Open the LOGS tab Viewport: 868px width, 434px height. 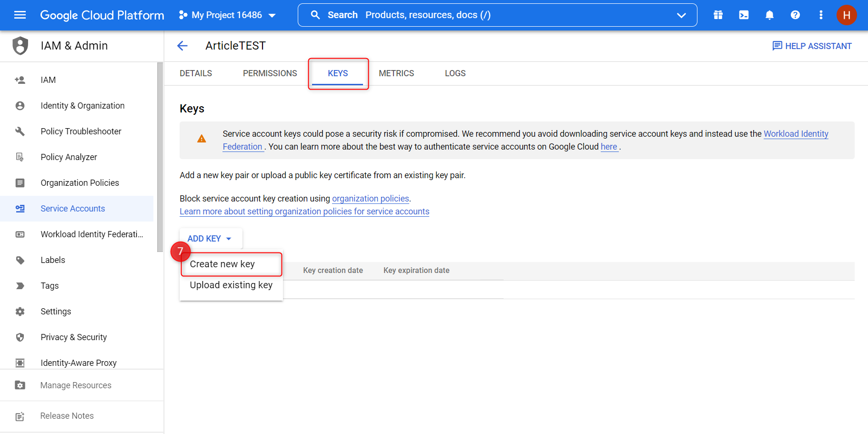click(455, 73)
